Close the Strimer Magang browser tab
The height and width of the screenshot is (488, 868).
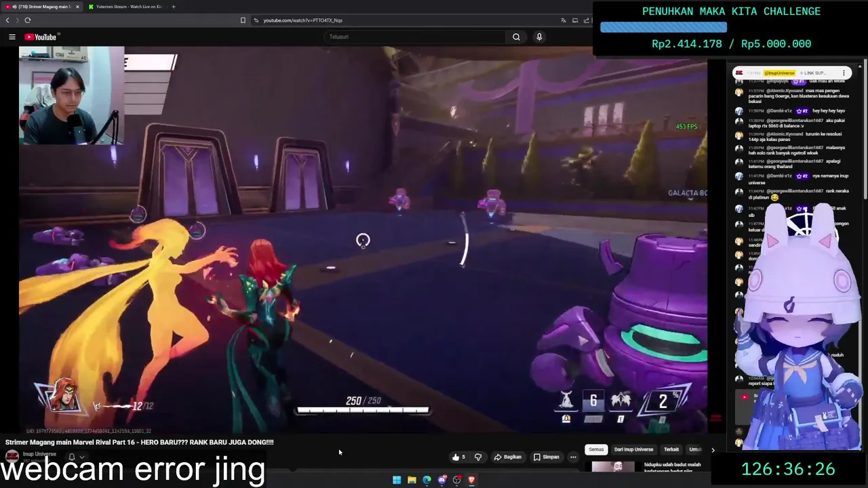(x=77, y=7)
